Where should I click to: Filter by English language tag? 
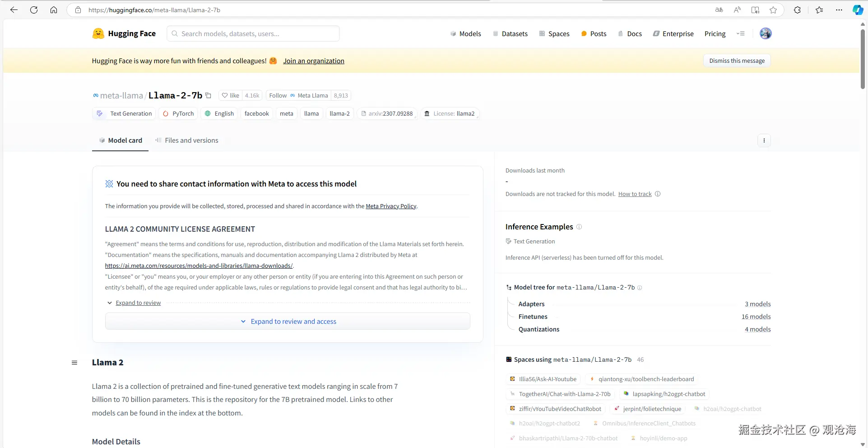[219, 113]
